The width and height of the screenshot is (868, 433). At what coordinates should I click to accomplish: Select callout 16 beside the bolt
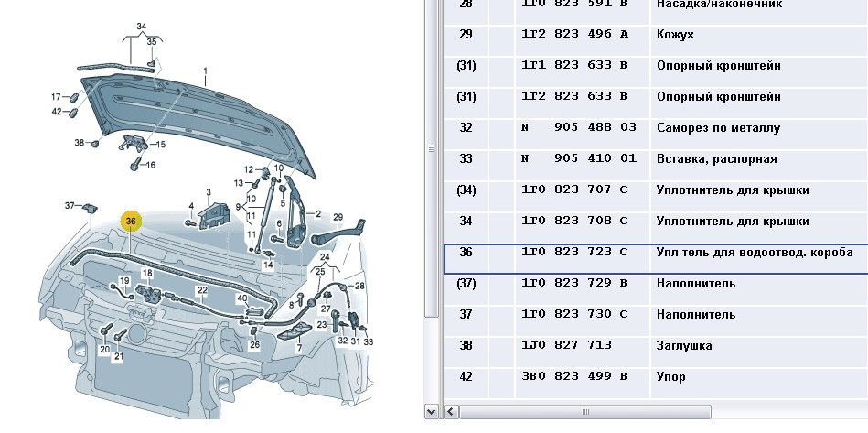[x=150, y=165]
